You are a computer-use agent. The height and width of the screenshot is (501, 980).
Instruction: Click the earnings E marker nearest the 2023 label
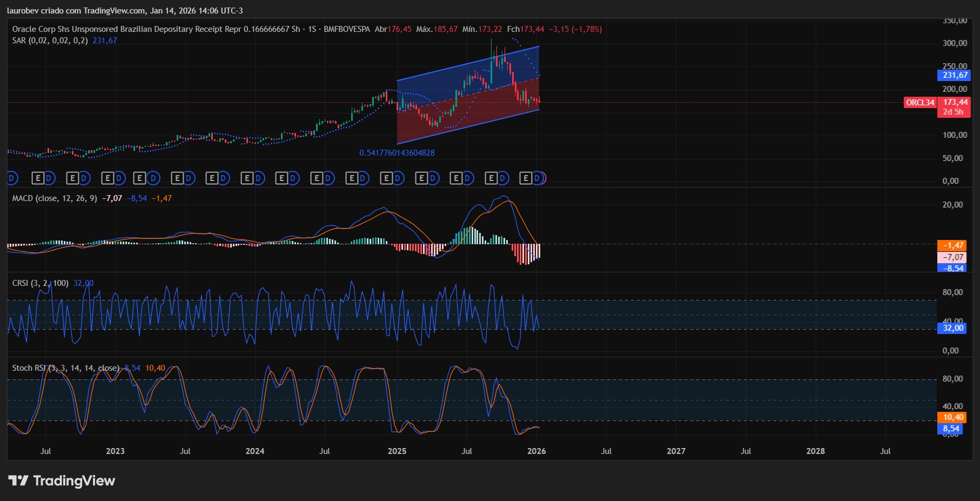[108, 178]
